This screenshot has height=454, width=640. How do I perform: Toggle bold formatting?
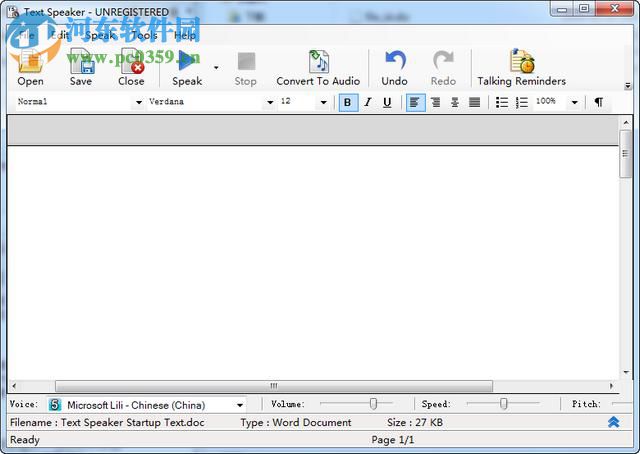[x=348, y=102]
